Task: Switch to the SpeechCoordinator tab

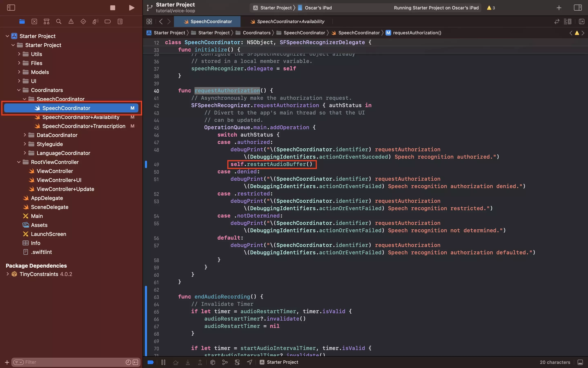Action: point(207,21)
